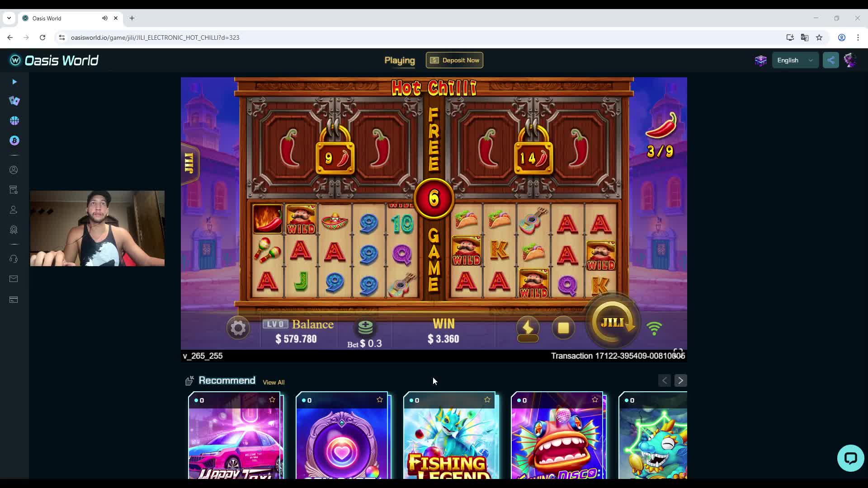868x488 pixels.
Task: Open the basketball sports icon in the sidebar
Action: click(14, 121)
